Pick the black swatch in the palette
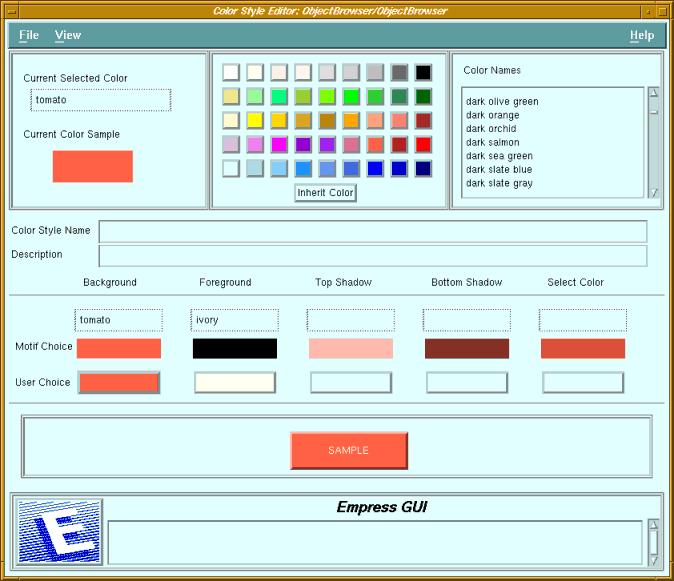The width and height of the screenshot is (674, 581). [423, 73]
